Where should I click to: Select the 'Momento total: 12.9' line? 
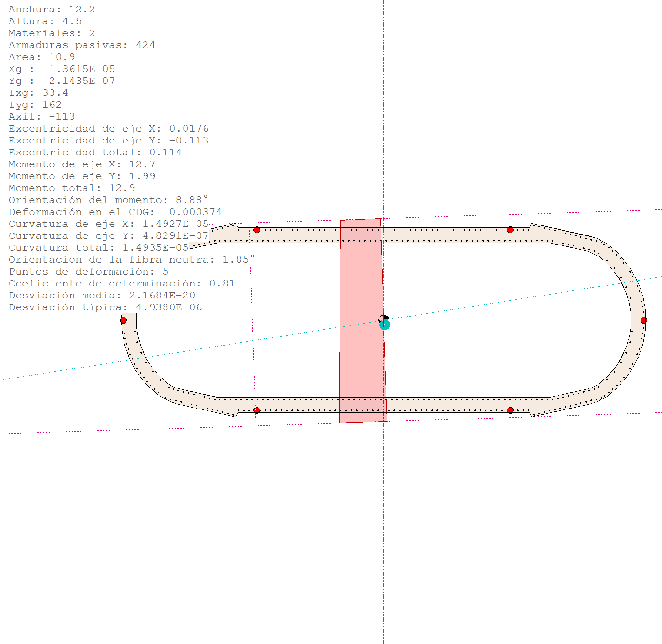[72, 188]
